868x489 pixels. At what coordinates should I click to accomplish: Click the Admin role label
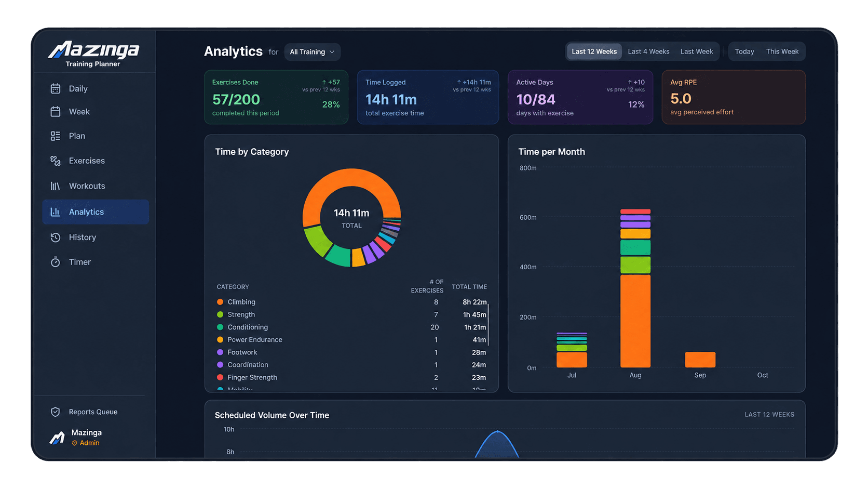pyautogui.click(x=89, y=443)
